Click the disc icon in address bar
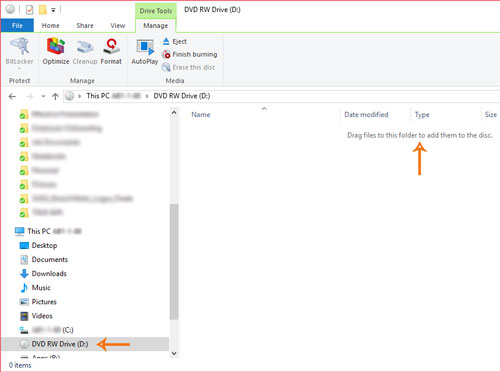Image resolution: width=500 pixels, height=372 pixels. coord(69,96)
